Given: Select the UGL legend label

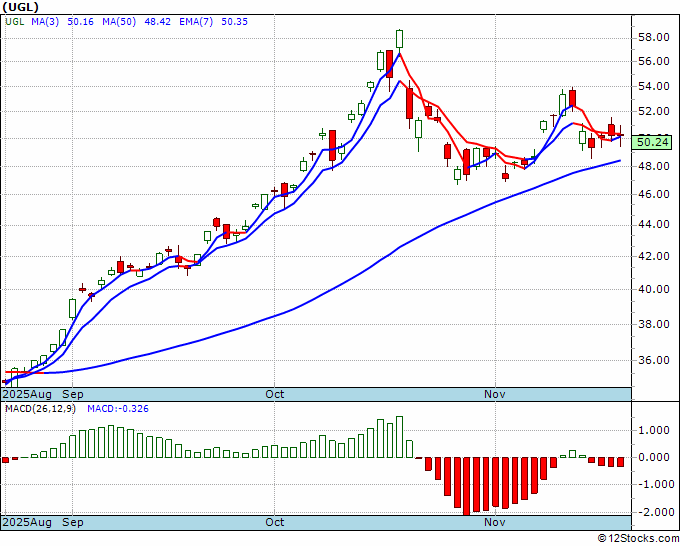Looking at the screenshot, I should click(15, 21).
